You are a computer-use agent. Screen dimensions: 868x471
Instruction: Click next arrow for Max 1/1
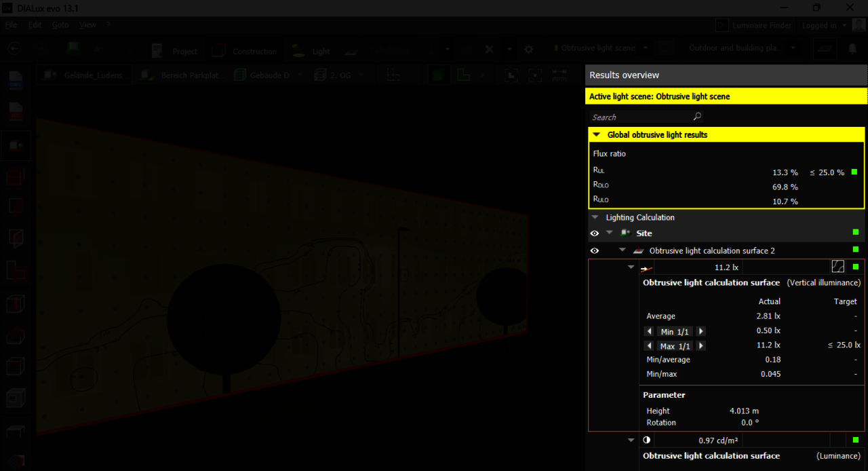(701, 346)
